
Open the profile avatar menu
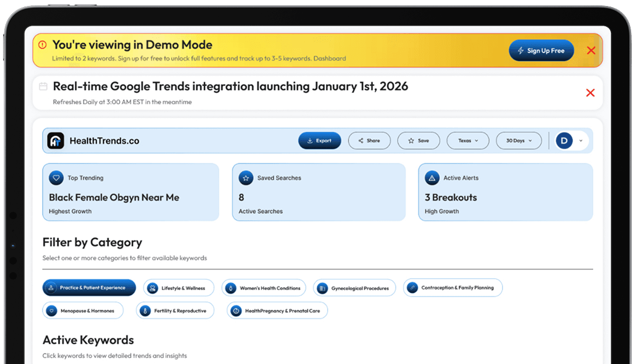tap(564, 140)
